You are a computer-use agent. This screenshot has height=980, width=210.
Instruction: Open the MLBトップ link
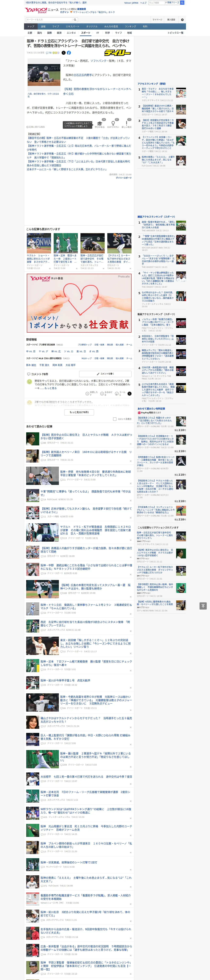(x=87, y=358)
